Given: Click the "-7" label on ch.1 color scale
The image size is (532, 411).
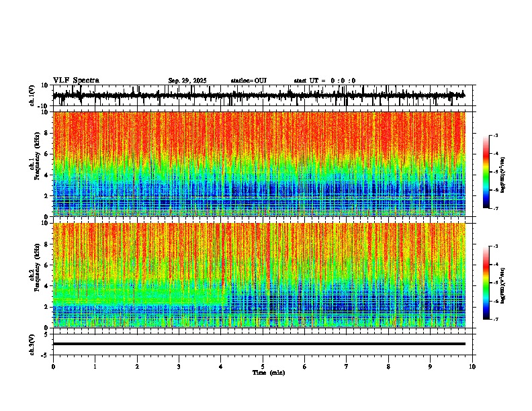Looking at the screenshot, I should (496, 208).
